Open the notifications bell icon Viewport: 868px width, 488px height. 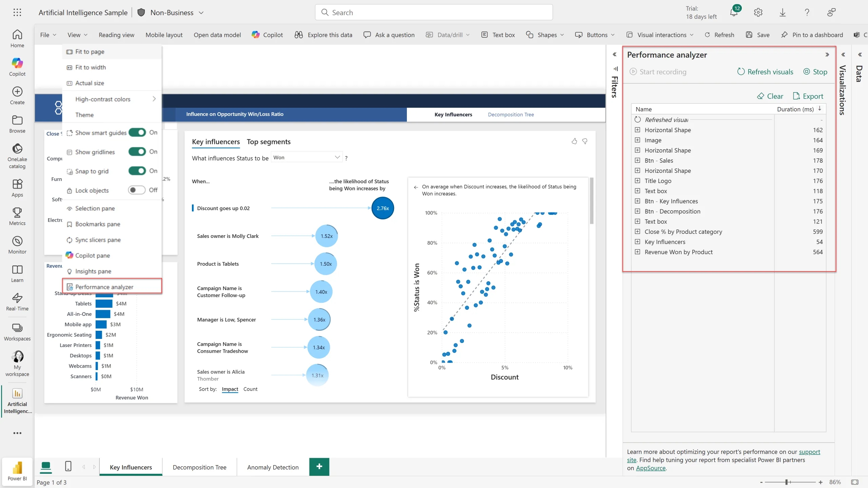tap(733, 13)
